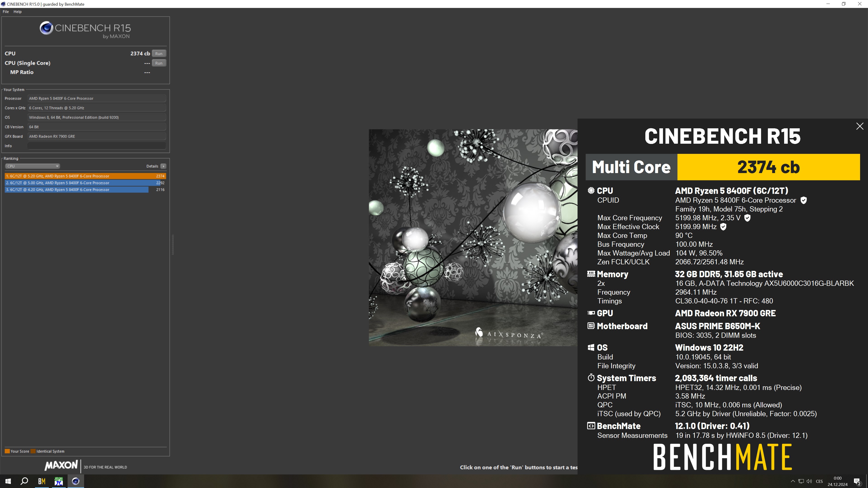
Task: Click the OS field value
Action: tap(97, 117)
